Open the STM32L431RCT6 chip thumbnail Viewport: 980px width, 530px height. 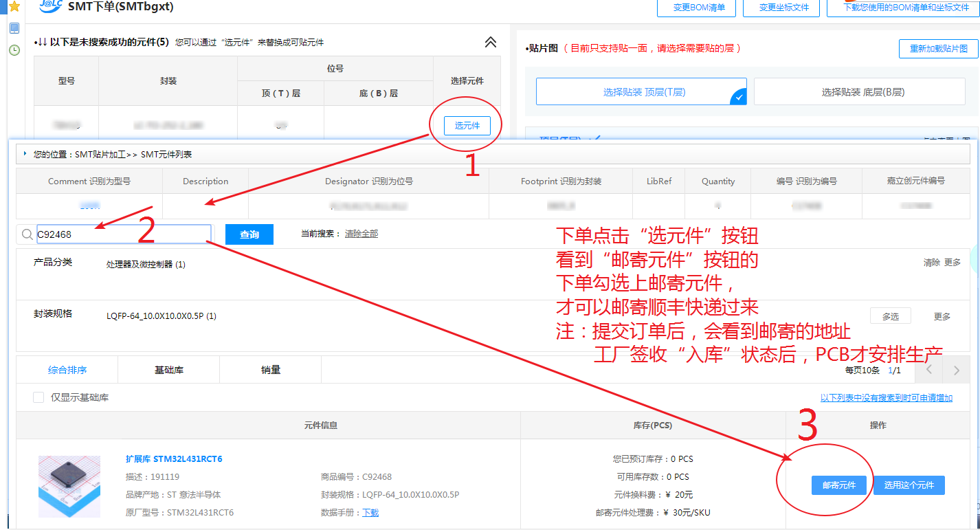69,486
